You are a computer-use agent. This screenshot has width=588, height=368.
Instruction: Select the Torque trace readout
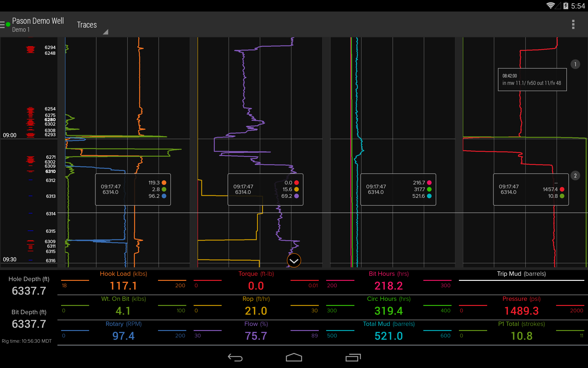pyautogui.click(x=256, y=282)
